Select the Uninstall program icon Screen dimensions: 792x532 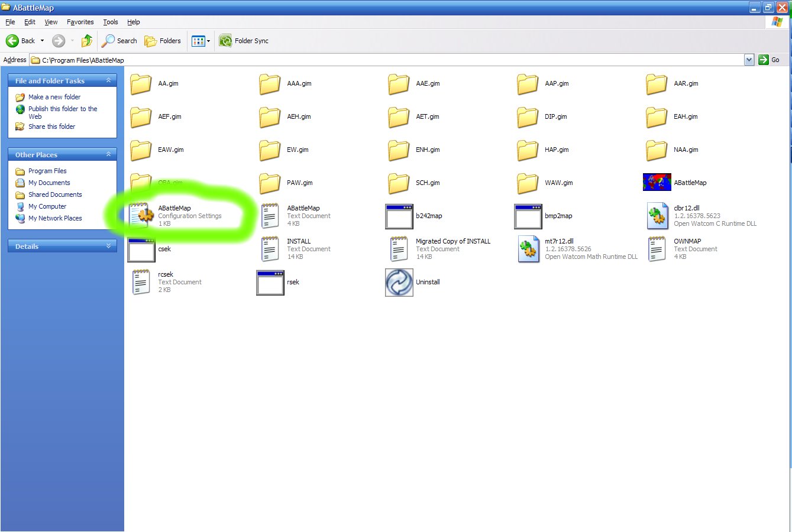399,282
